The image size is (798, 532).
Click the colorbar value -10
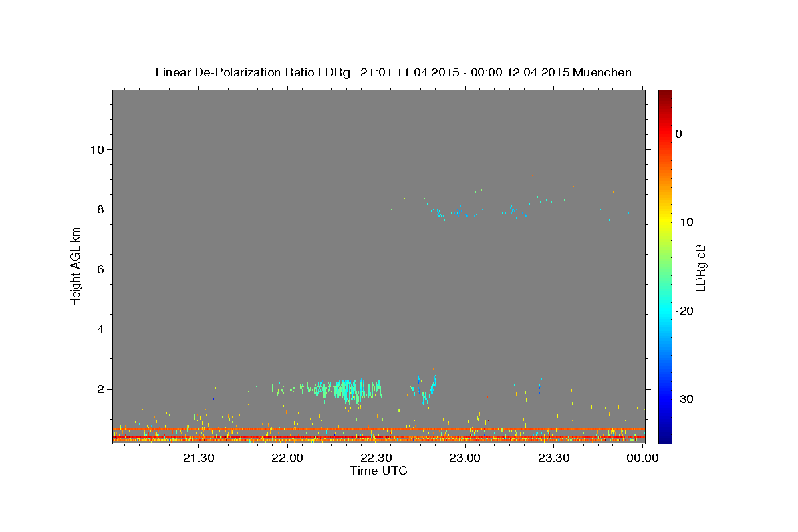coord(684,222)
